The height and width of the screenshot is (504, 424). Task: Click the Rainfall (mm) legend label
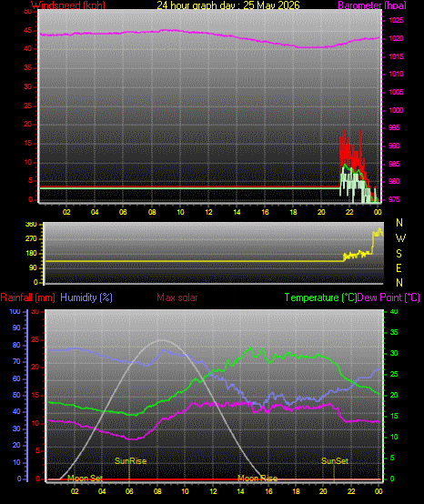(x=27, y=297)
